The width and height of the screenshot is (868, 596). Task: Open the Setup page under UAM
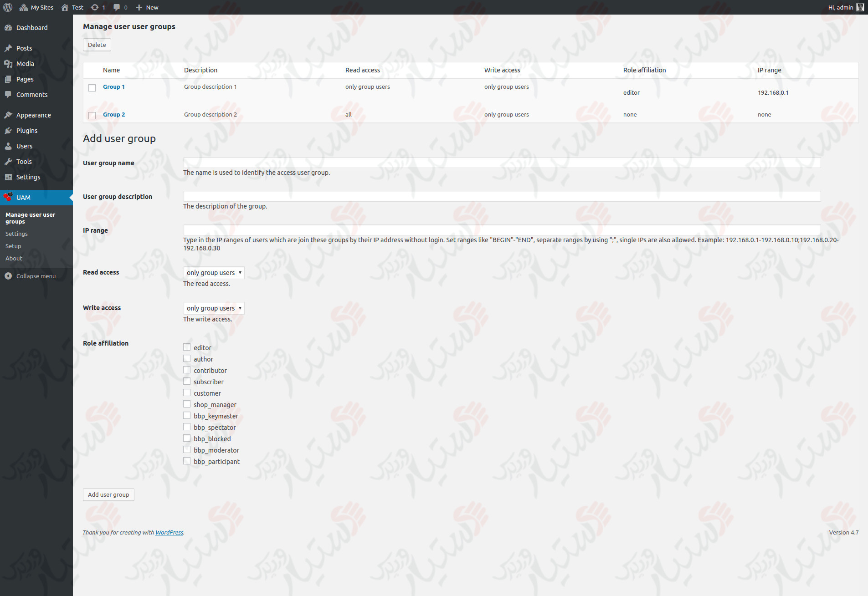13,246
